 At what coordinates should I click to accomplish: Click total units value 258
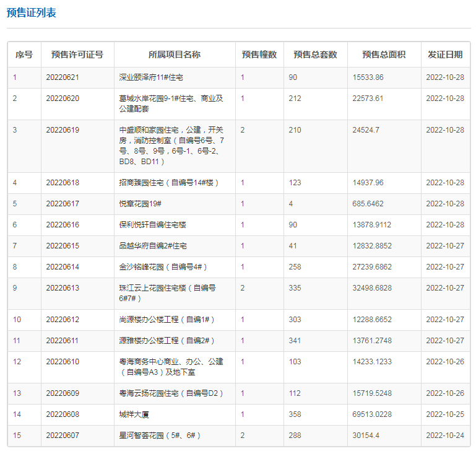(x=295, y=267)
